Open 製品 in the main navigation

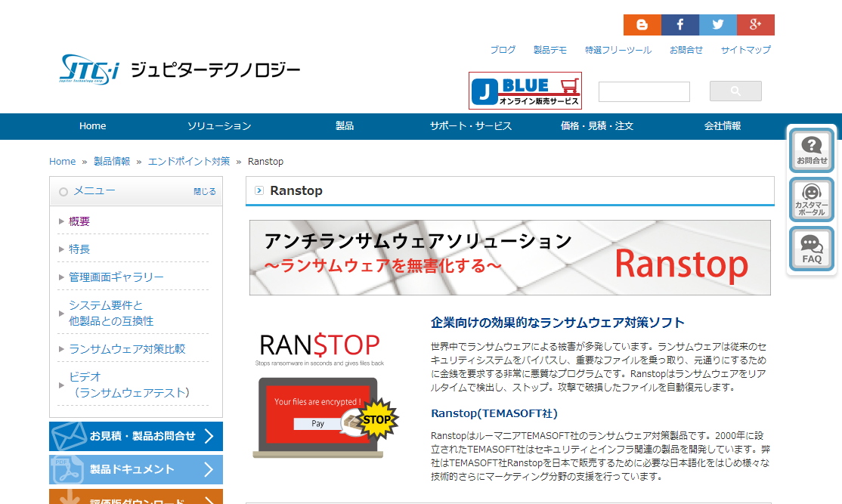[345, 126]
